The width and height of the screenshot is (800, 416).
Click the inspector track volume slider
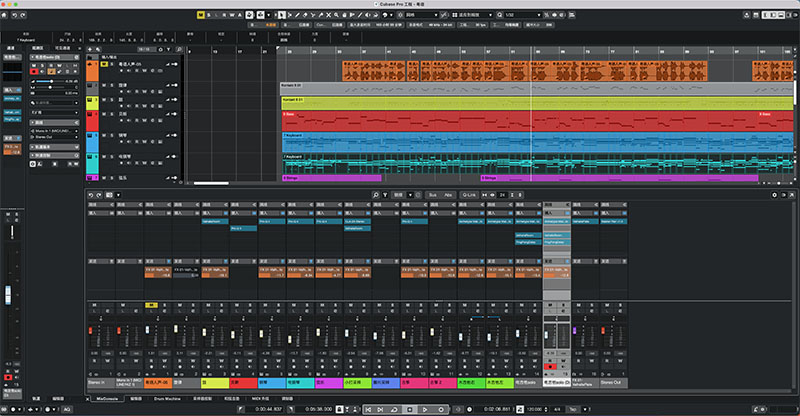(x=50, y=81)
